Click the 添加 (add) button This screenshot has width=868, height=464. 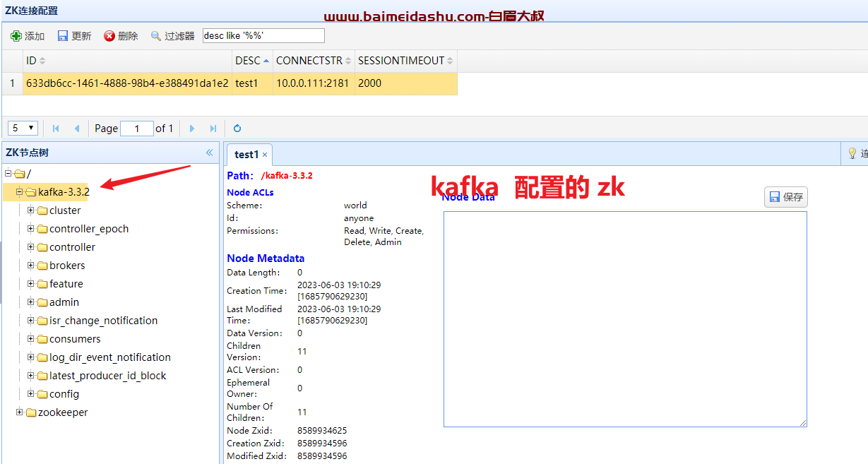tap(28, 36)
